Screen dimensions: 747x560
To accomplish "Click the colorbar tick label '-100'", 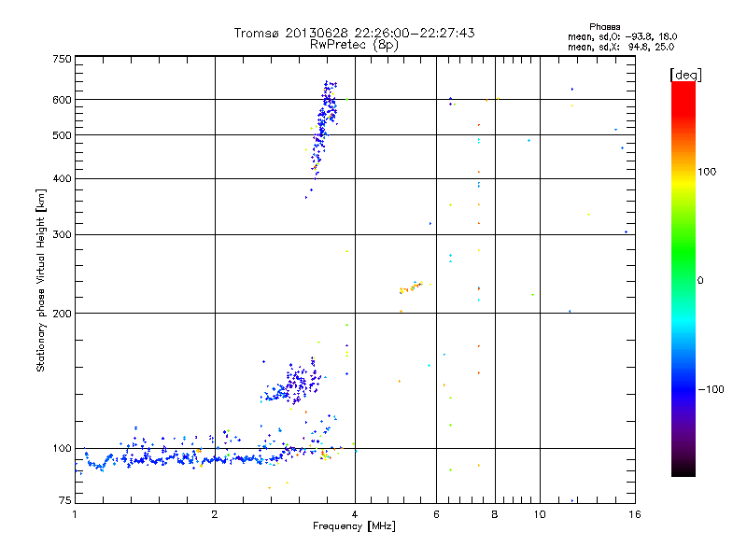I will click(711, 389).
